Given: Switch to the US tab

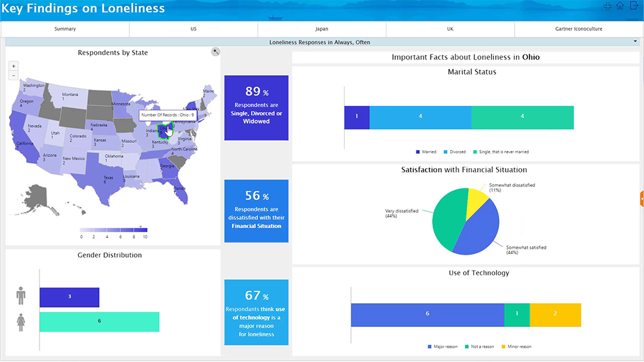Looking at the screenshot, I should [193, 29].
